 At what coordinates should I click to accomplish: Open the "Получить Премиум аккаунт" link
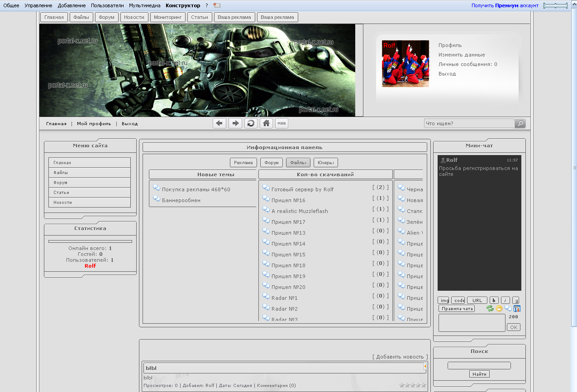tap(505, 5)
